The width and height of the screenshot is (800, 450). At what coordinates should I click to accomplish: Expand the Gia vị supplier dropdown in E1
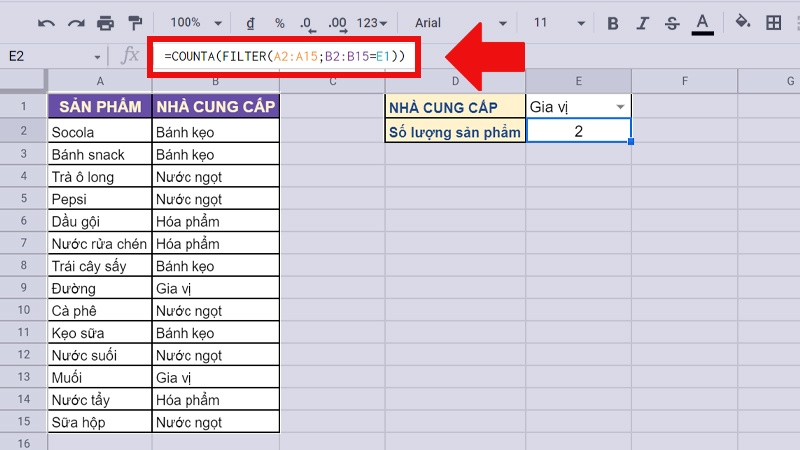click(621, 107)
